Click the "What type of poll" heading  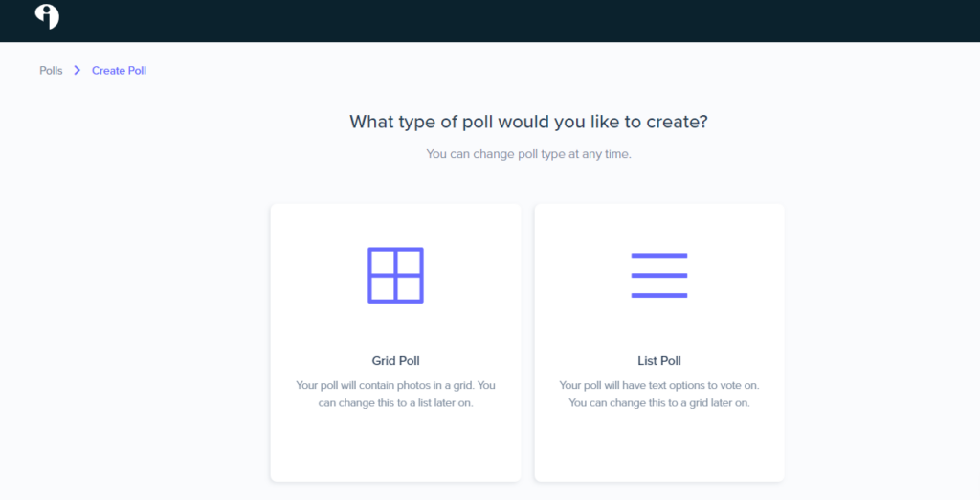(528, 122)
